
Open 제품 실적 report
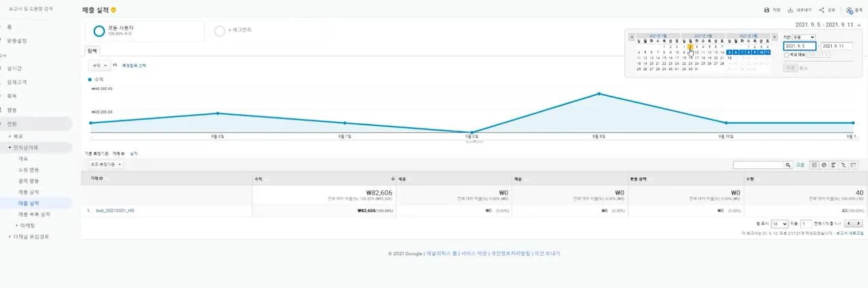pos(29,192)
